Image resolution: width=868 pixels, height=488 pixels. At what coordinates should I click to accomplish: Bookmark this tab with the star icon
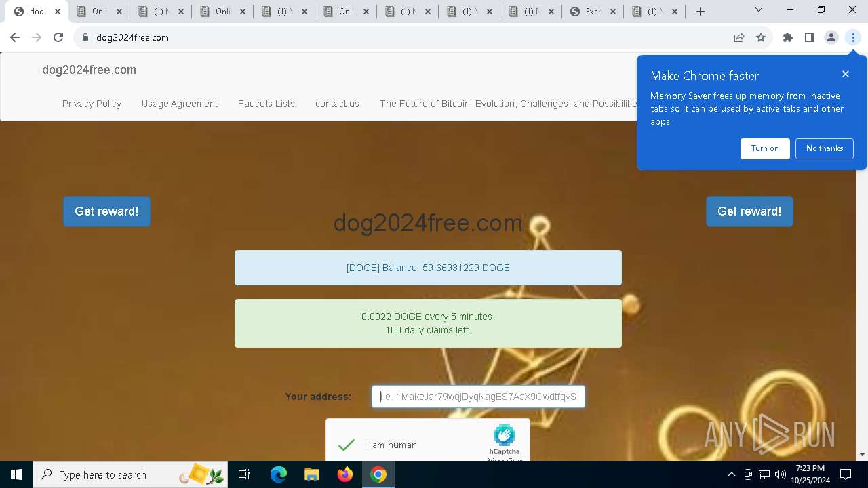[x=761, y=37]
